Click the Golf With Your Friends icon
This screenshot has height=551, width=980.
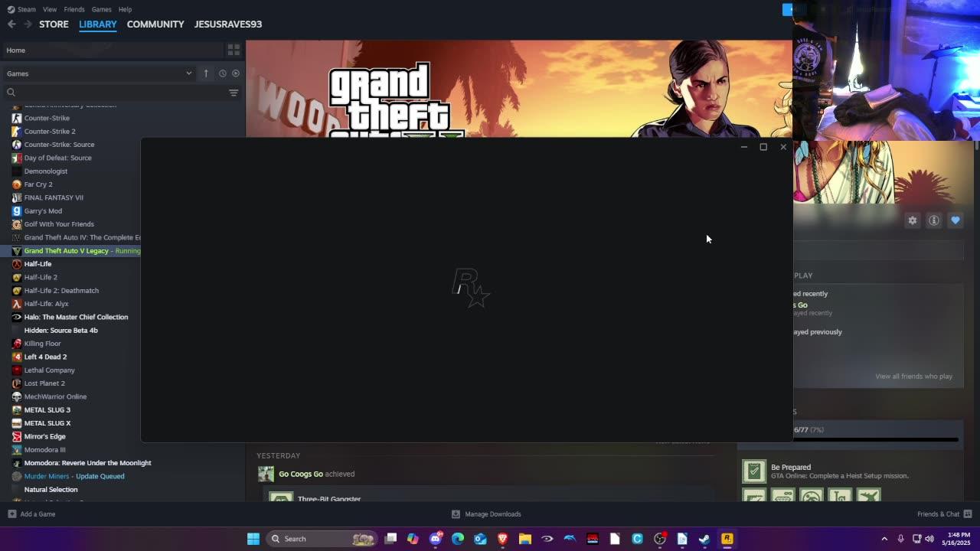tap(17, 224)
